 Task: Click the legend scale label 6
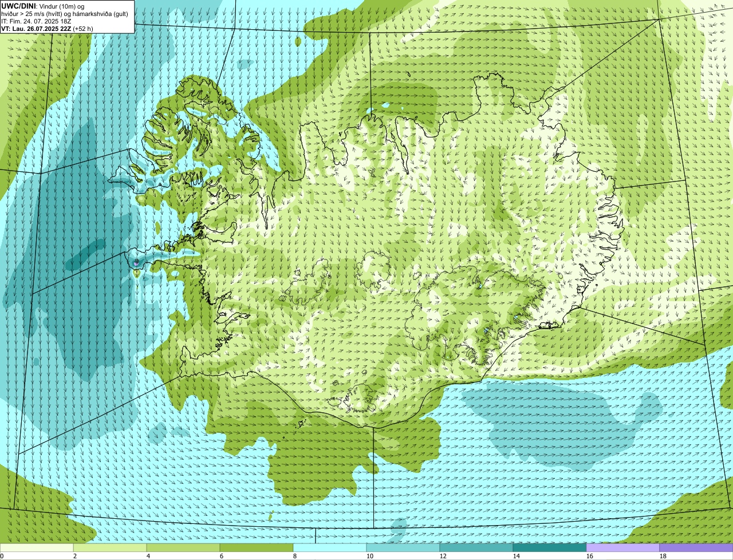coord(222,556)
